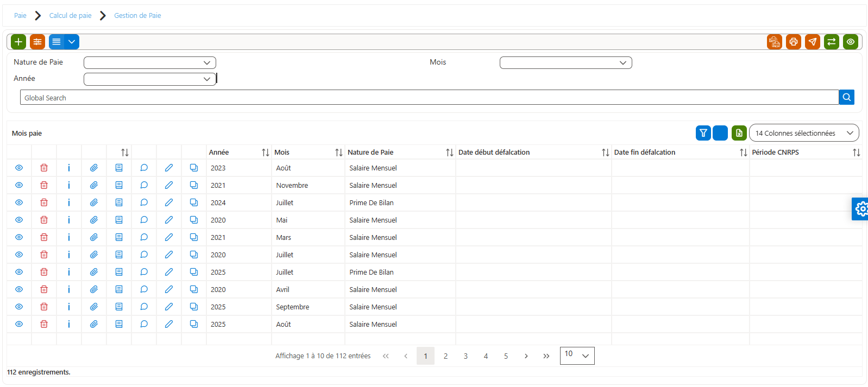The image size is (868, 387).
Task: Click the green eye view button in toolbar
Action: 851,42
